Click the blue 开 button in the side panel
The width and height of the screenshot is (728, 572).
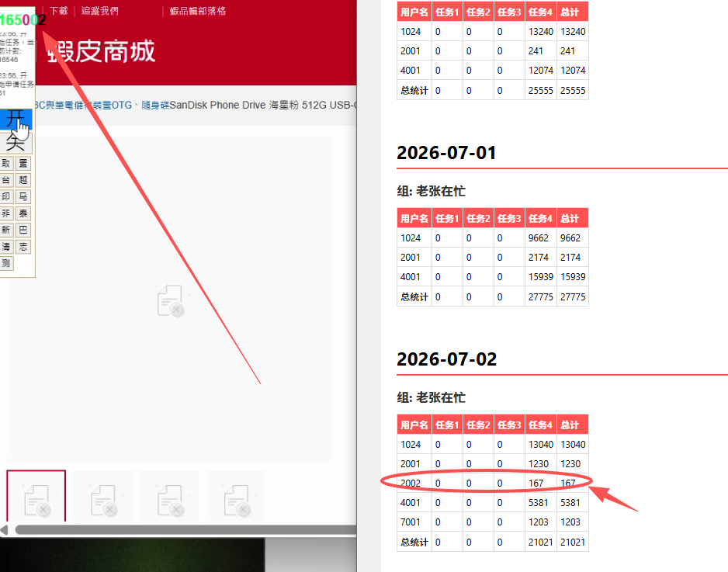click(16, 120)
